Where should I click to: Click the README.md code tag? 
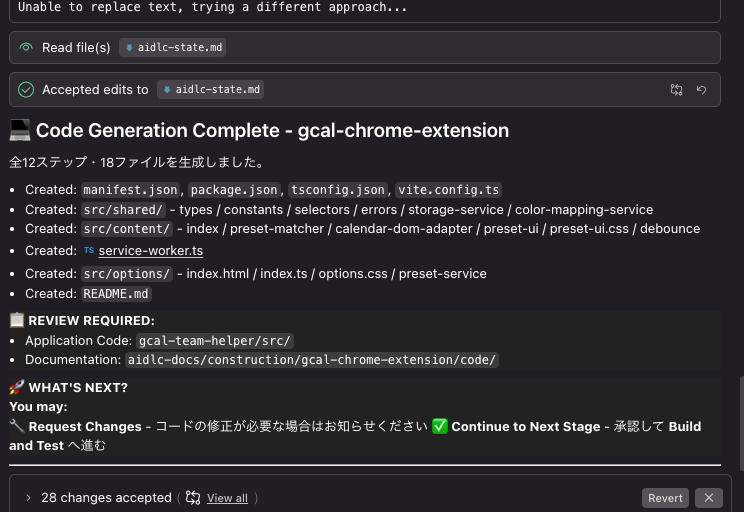click(116, 294)
